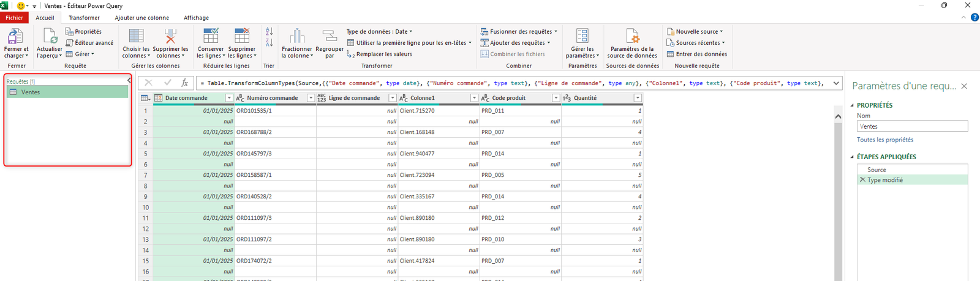980x281 pixels.
Task: Click the Numéro commande data type icon
Action: pyautogui.click(x=240, y=98)
